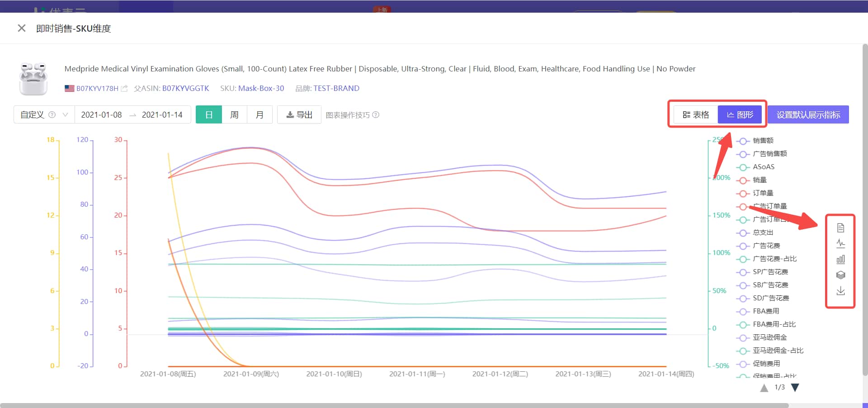This screenshot has width=868, height=408.
Task: Switch to 表格 table view
Action: tap(695, 115)
